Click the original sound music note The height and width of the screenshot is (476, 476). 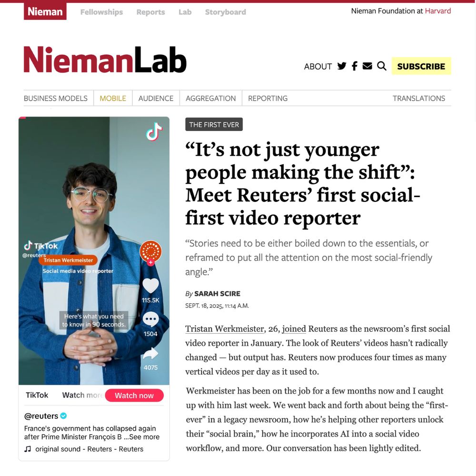[x=28, y=449]
